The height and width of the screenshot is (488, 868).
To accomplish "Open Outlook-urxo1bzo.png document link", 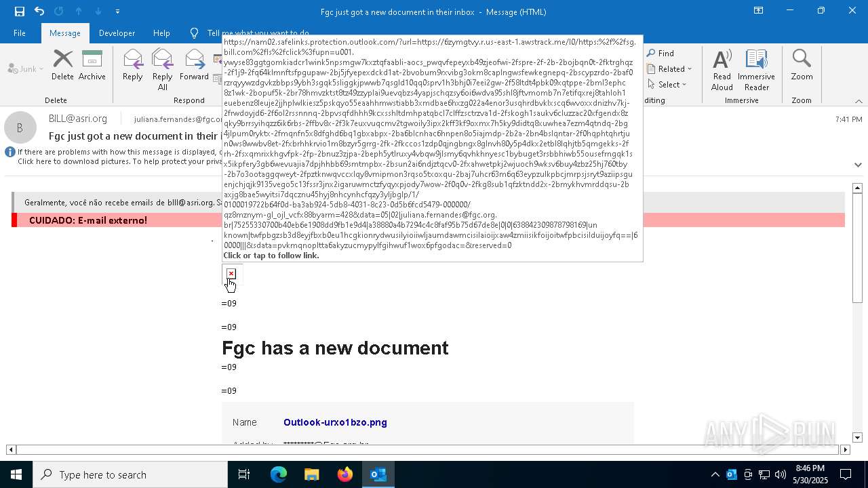I will pyautogui.click(x=335, y=422).
